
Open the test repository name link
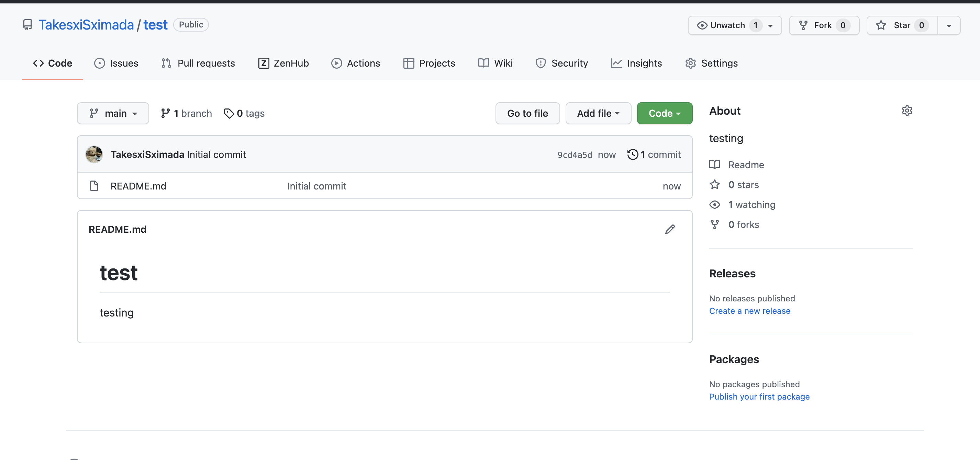[x=155, y=25]
